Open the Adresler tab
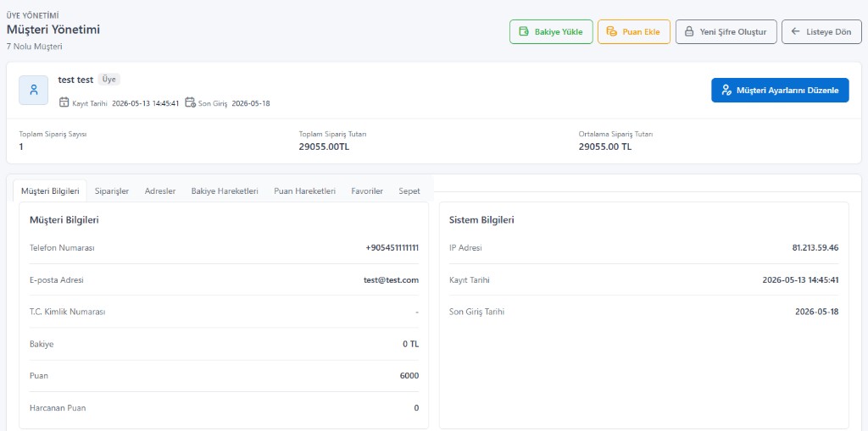Viewport: 868px width, 431px height. click(x=160, y=191)
